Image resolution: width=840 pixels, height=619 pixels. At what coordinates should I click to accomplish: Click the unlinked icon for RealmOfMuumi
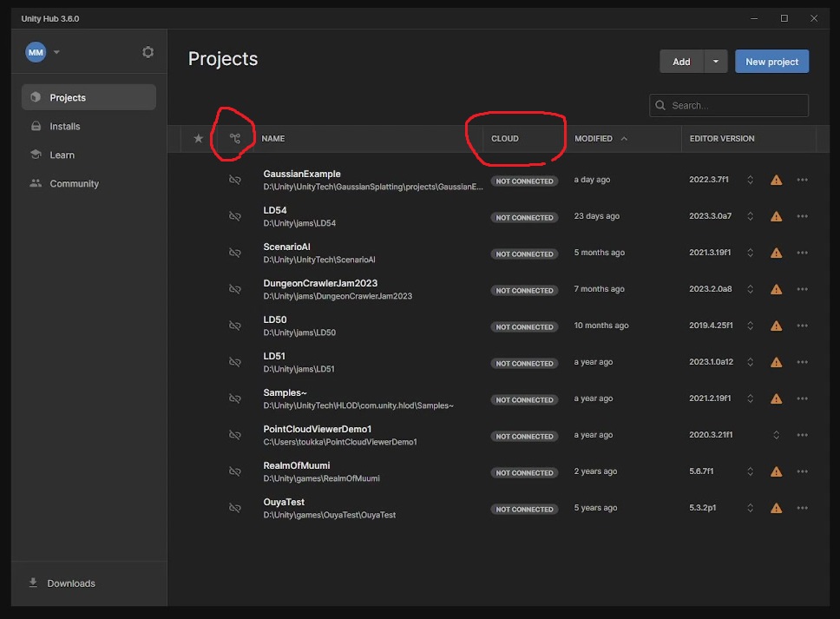234,471
